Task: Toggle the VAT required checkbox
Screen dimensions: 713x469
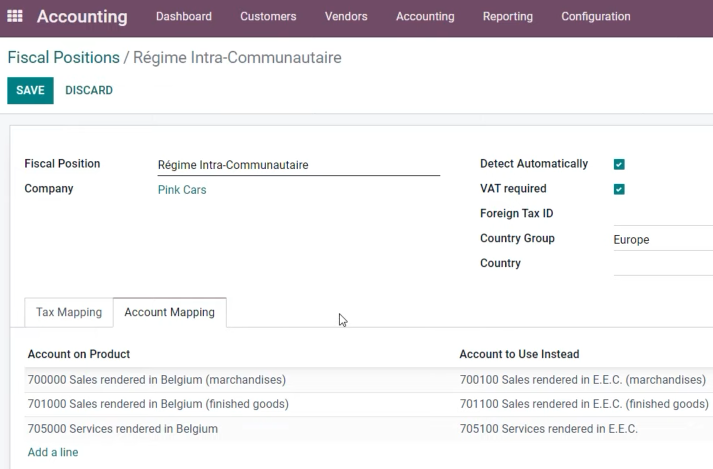Action: [619, 189]
